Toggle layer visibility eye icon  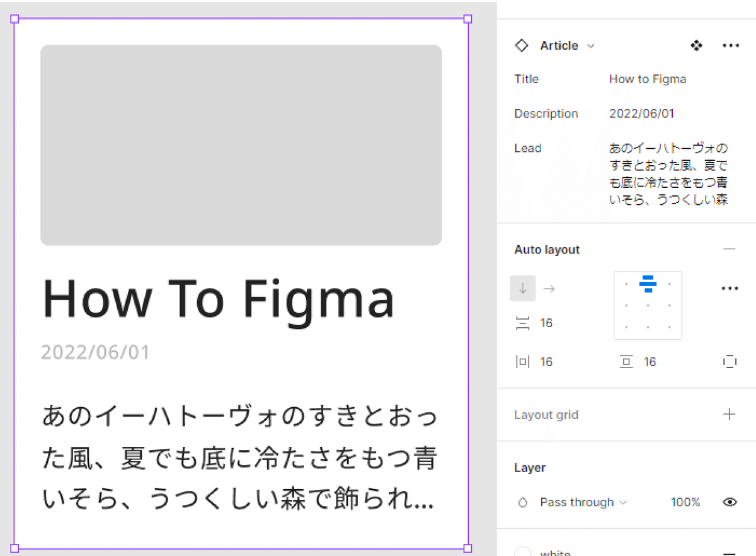click(730, 502)
